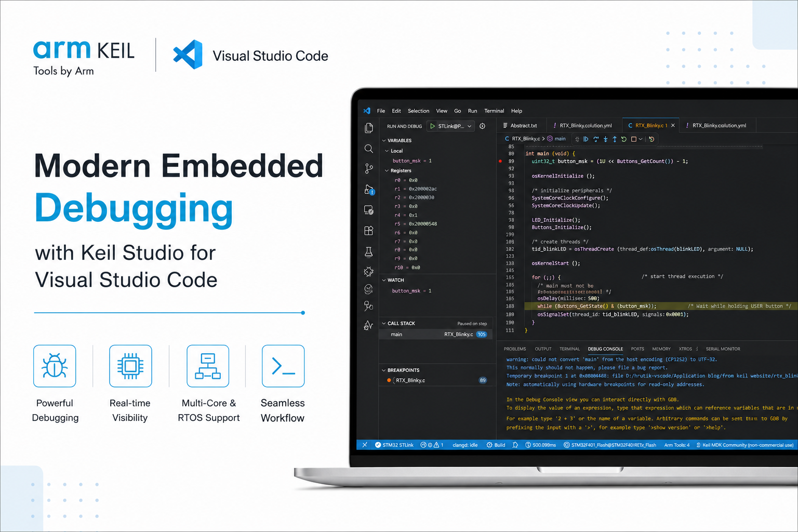The image size is (798, 532).
Task: Select the watch expression button_msk = 1
Action: click(411, 291)
